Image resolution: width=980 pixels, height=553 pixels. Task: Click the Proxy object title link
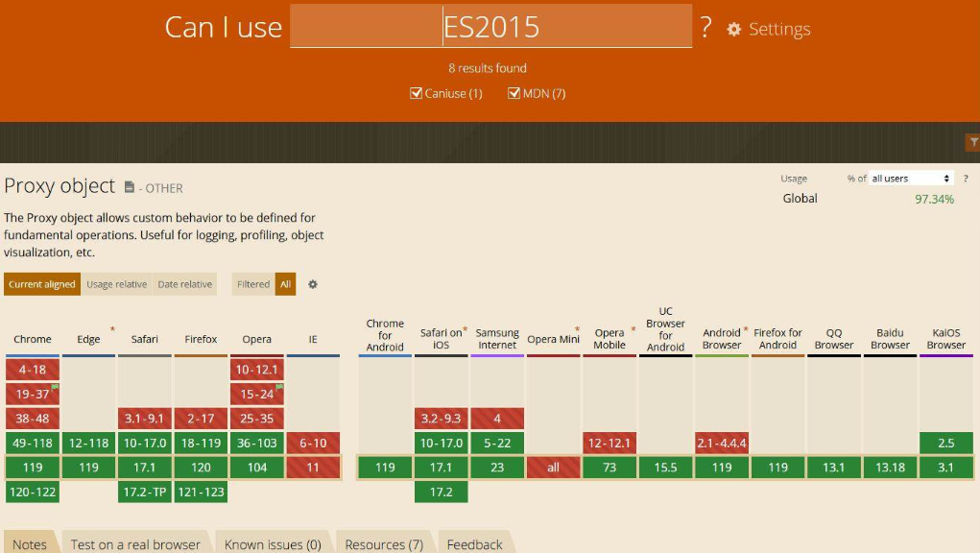60,185
